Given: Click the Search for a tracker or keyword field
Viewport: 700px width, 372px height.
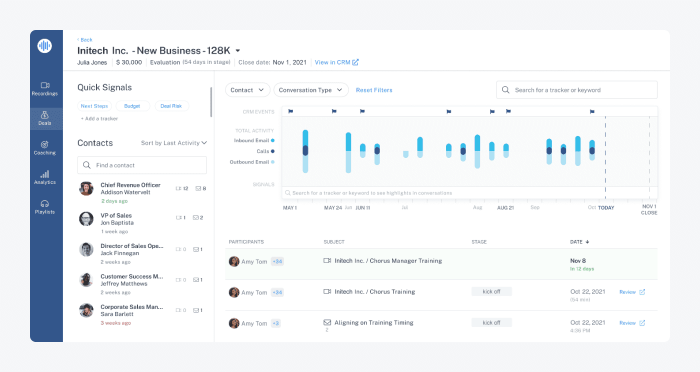Looking at the screenshot, I should [577, 90].
